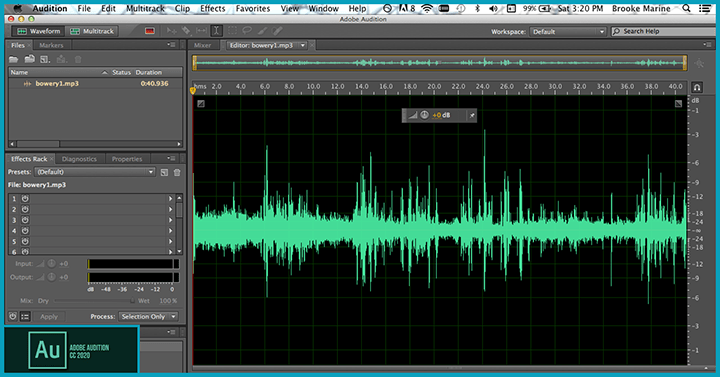This screenshot has width=720, height=377.
Task: Open the Presets (Default) dropdown
Action: pyautogui.click(x=95, y=172)
